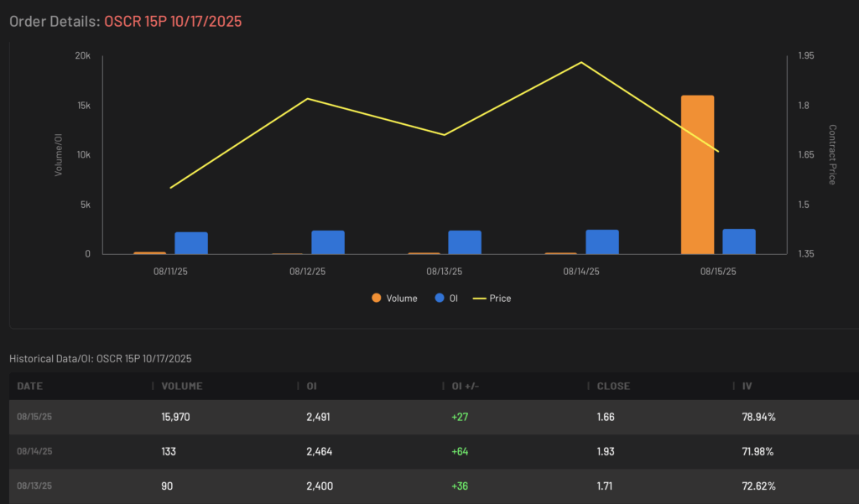Click the OI value 2,464

tap(320, 451)
